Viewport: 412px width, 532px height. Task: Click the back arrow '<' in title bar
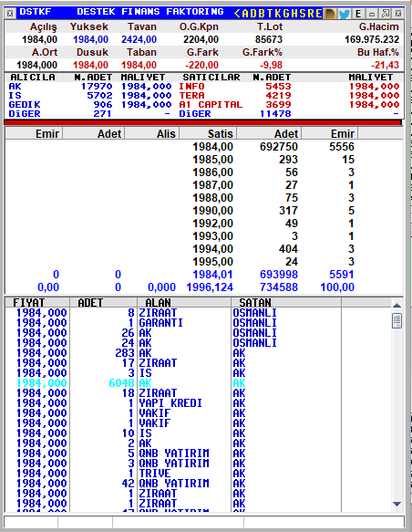click(237, 14)
